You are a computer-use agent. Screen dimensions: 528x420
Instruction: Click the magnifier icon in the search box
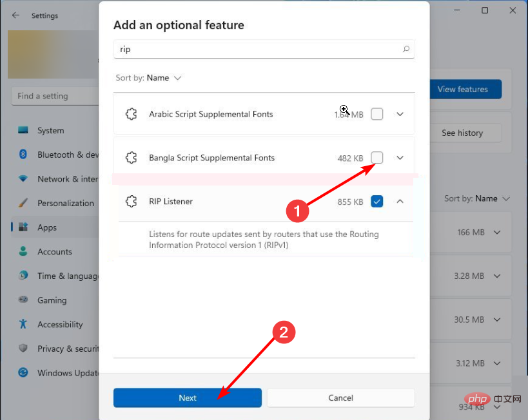tap(406, 49)
